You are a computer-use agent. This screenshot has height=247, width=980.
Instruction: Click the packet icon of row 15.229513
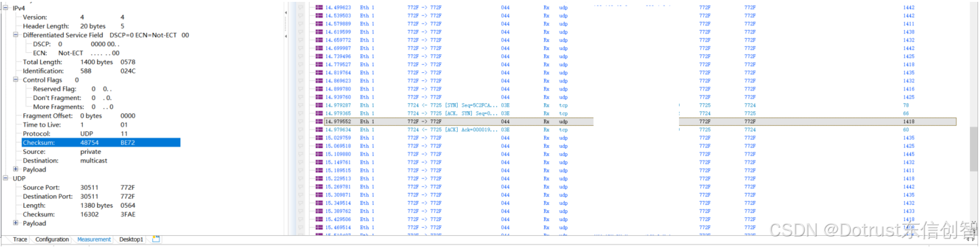[x=319, y=178]
